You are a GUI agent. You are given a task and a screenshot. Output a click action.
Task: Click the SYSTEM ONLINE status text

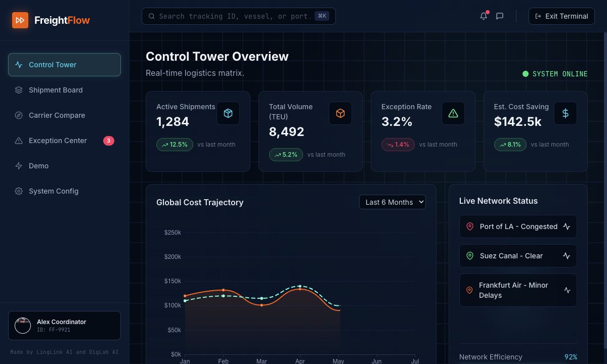coord(560,74)
